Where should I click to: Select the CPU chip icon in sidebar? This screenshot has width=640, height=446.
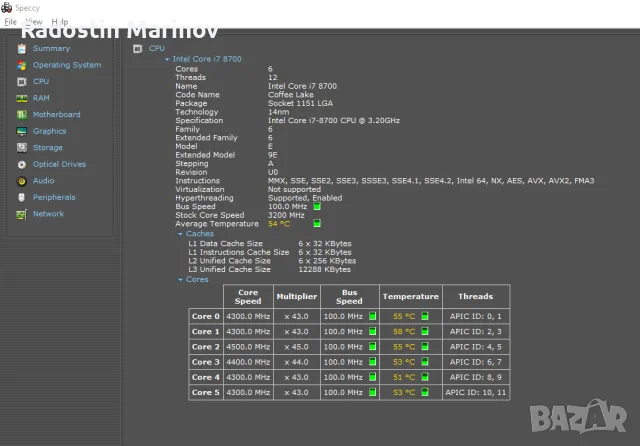(x=22, y=82)
